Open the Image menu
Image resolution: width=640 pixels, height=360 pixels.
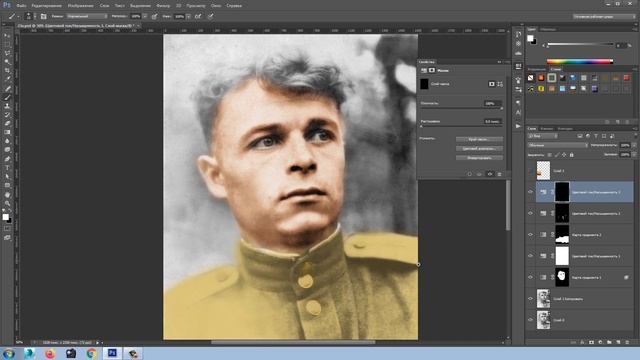pos(80,6)
